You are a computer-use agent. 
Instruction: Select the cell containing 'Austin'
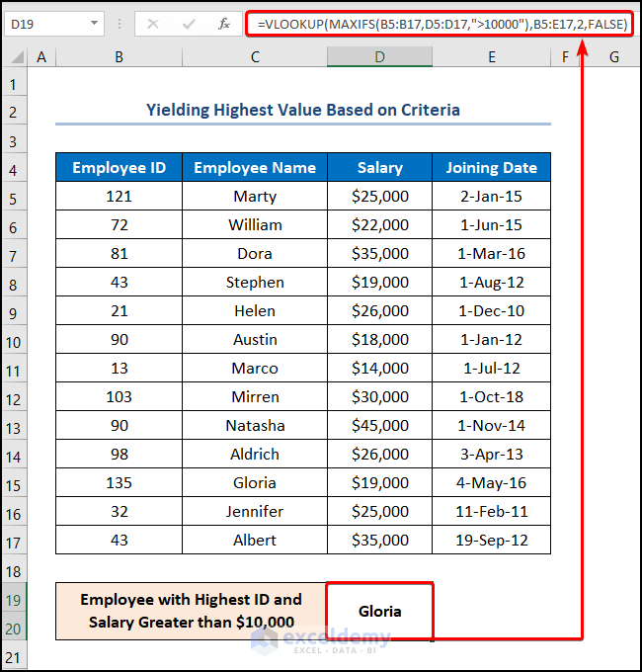(x=255, y=340)
